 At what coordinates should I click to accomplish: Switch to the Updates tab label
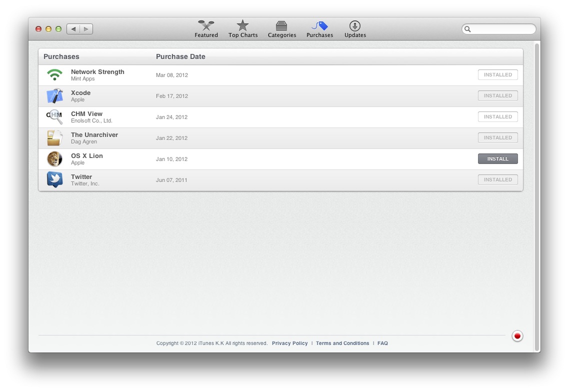point(355,35)
